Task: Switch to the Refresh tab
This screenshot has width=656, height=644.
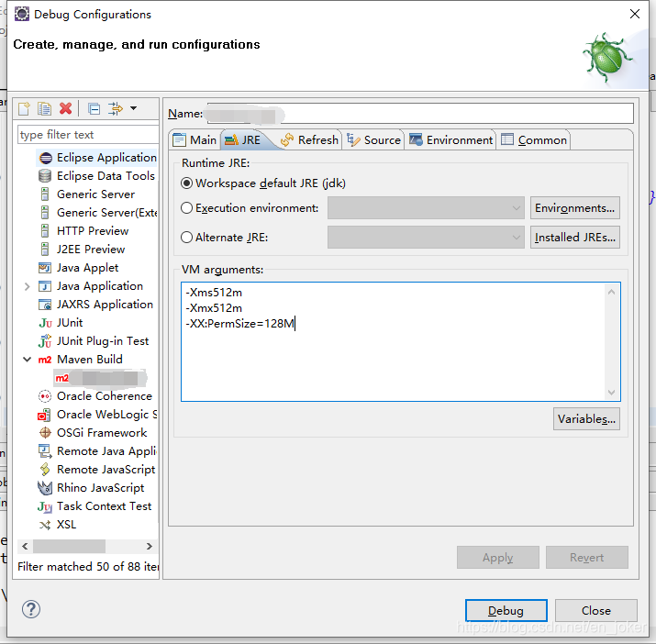Action: click(310, 139)
